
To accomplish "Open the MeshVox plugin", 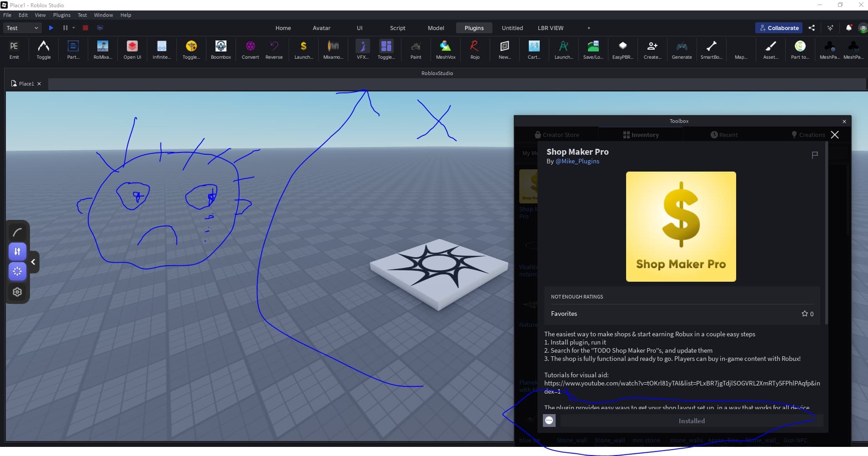I will (x=446, y=49).
